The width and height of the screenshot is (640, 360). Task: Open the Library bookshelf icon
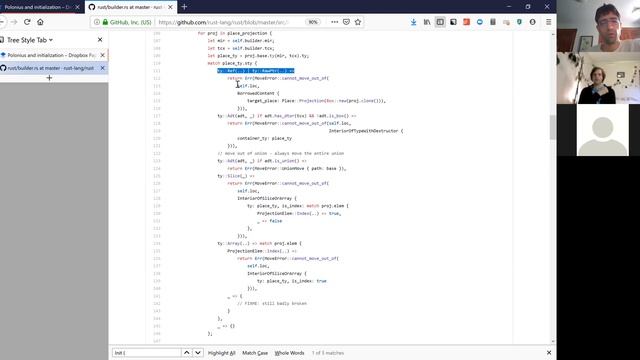coord(427,22)
